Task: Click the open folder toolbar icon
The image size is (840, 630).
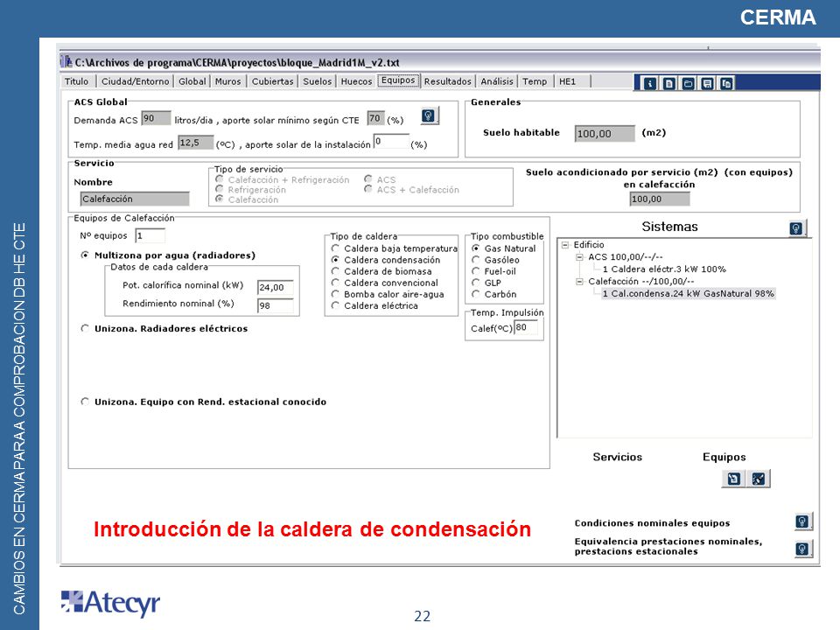Action: [689, 84]
